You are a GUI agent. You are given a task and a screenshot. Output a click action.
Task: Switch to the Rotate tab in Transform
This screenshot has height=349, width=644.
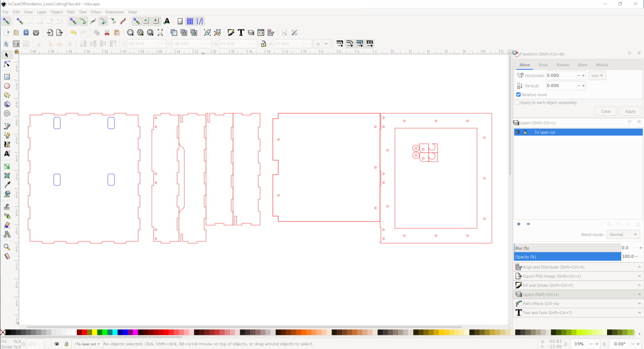[x=563, y=65]
